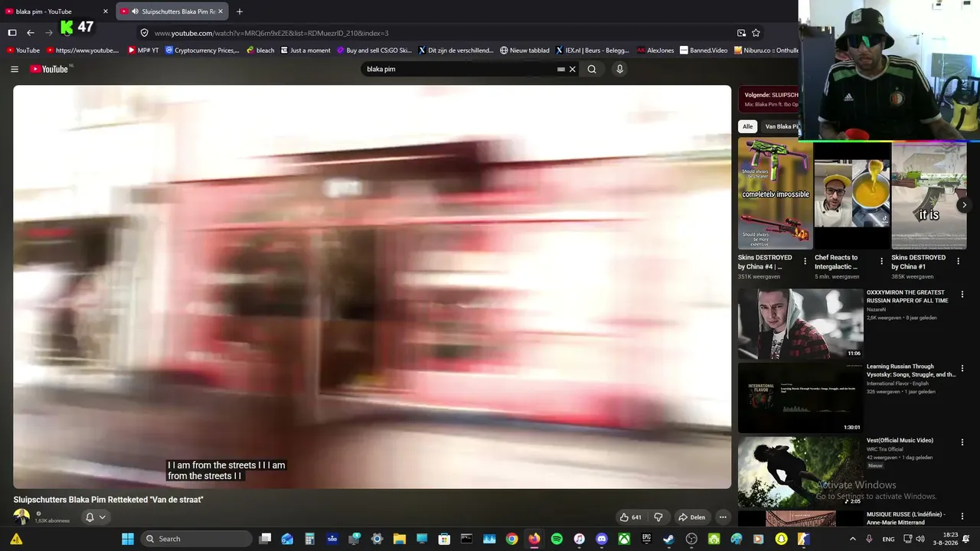Open picture-in-picture from address bar
Screen dimensions: 980x551
click(741, 33)
